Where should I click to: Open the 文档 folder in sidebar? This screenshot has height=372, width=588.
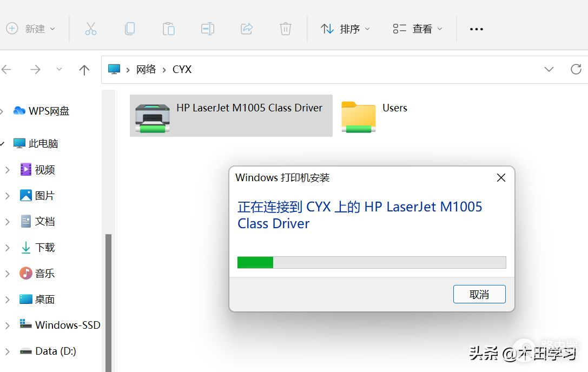tap(37, 221)
